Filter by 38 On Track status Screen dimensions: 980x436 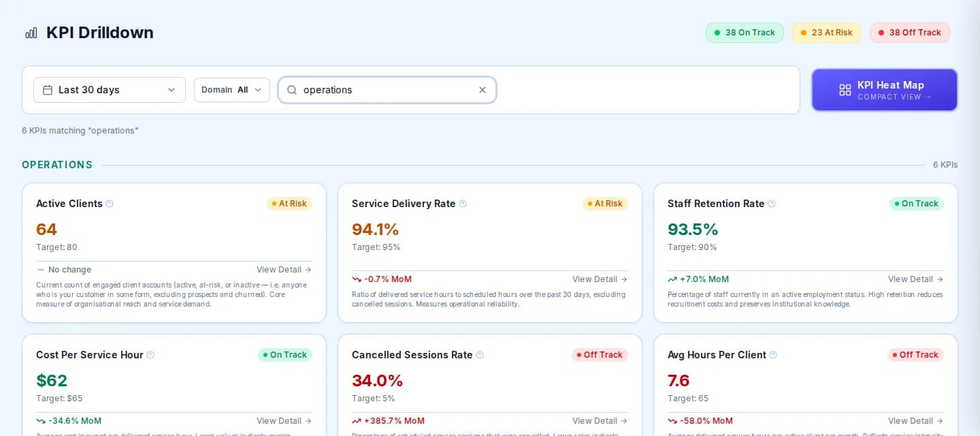tap(745, 33)
